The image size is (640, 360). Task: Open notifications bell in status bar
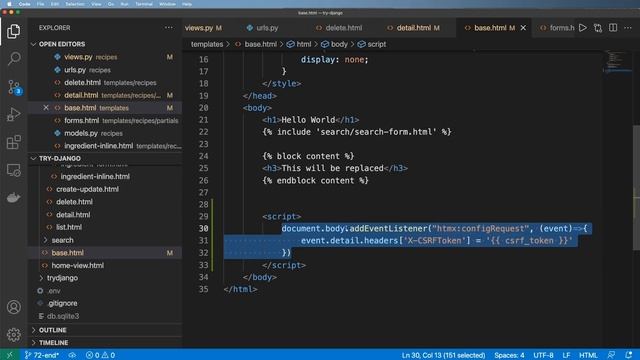point(629,355)
